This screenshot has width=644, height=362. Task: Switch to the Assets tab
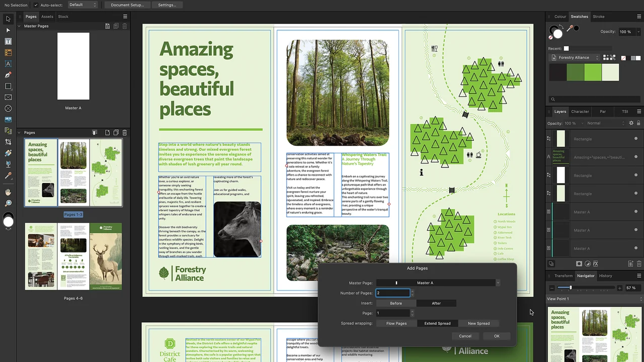pyautogui.click(x=47, y=17)
